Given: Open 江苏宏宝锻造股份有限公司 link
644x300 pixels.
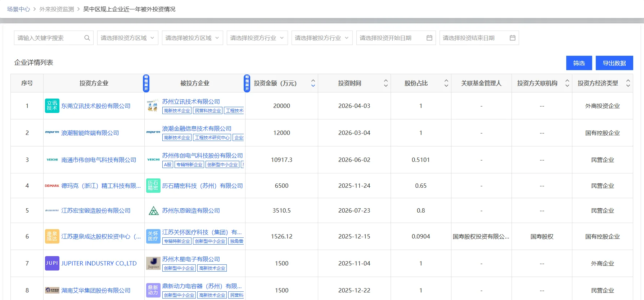Looking at the screenshot, I should 96,210.
